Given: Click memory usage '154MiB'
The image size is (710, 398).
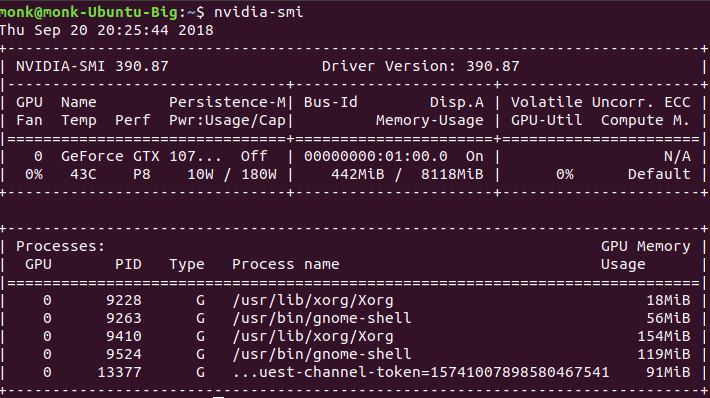Looking at the screenshot, I should (x=663, y=336).
